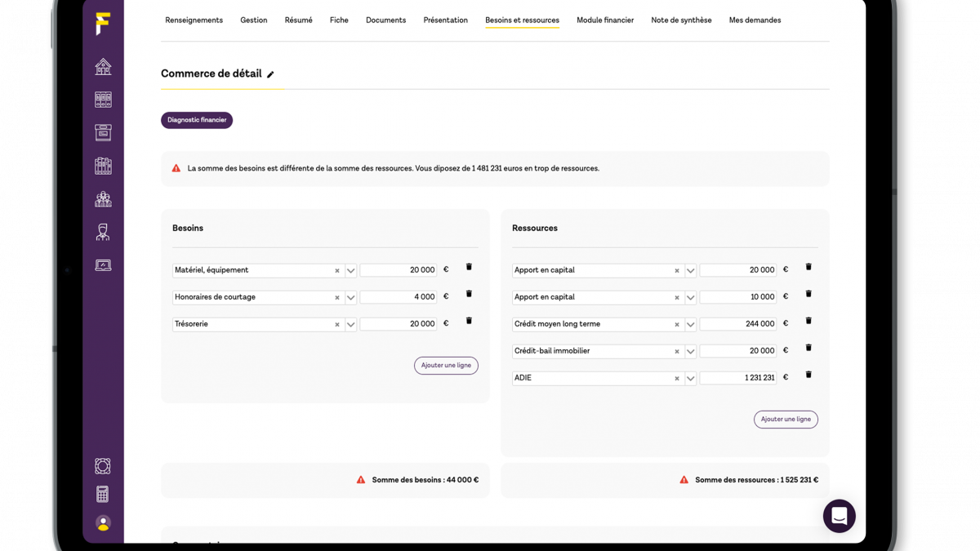The height and width of the screenshot is (551, 980).
Task: Open the advisor person icon in sidebar
Action: coord(103,232)
